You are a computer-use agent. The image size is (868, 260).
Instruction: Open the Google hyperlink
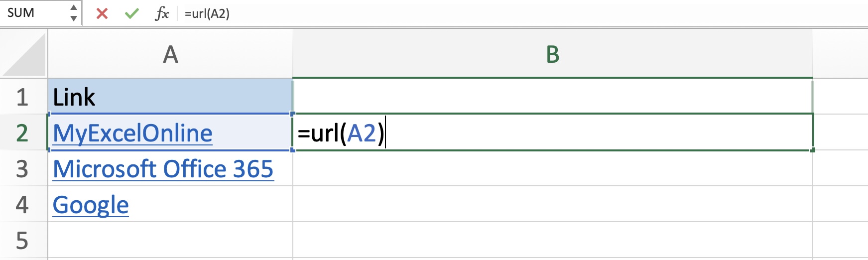[91, 205]
